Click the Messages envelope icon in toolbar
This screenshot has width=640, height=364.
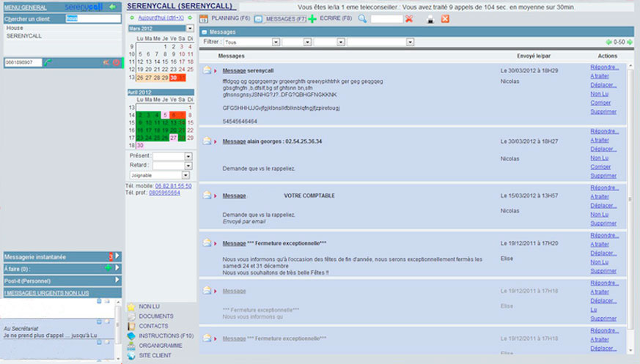point(258,19)
